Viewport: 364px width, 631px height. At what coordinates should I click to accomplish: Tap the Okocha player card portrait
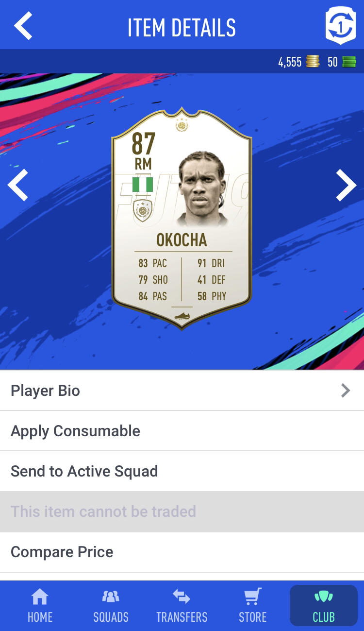200,189
